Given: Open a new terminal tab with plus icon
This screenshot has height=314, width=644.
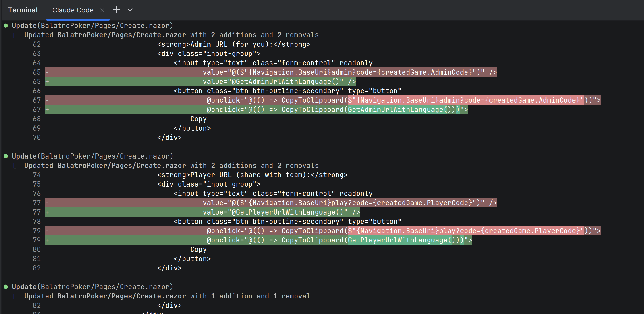Looking at the screenshot, I should tap(116, 10).
